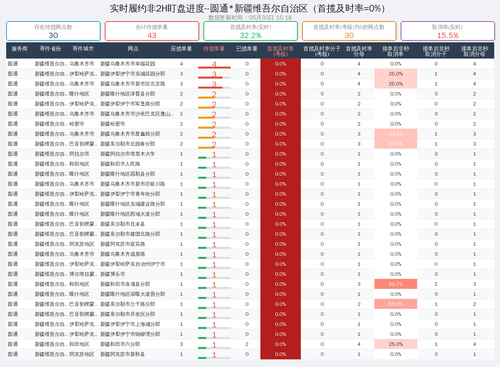The width and height of the screenshot is (500, 367).
Task: Select 网点 cell 新疆伊犁伊宁市青年街分部
Action: pyautogui.click(x=130, y=194)
